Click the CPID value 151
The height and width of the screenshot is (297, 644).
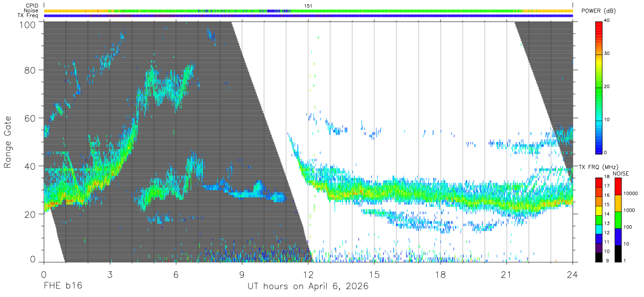click(308, 6)
